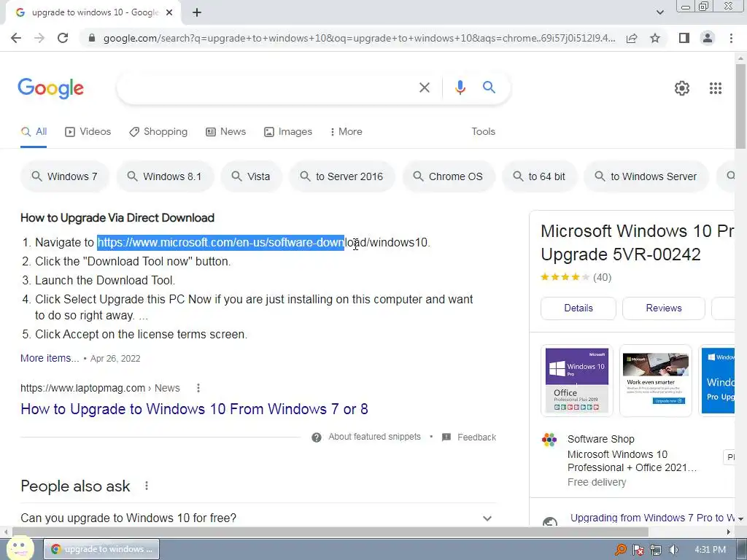This screenshot has width=747, height=560.
Task: Click the volume speaker tray icon
Action: (673, 550)
